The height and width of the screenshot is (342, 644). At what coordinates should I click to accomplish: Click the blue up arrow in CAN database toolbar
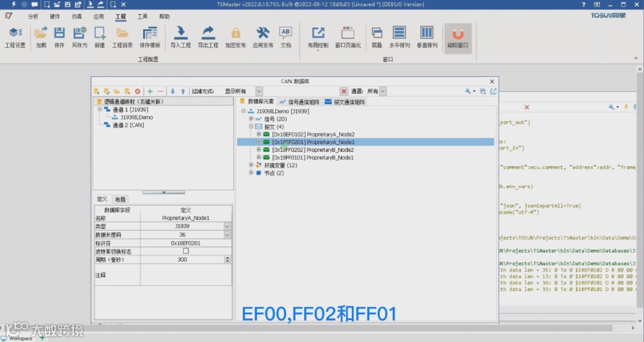(183, 91)
